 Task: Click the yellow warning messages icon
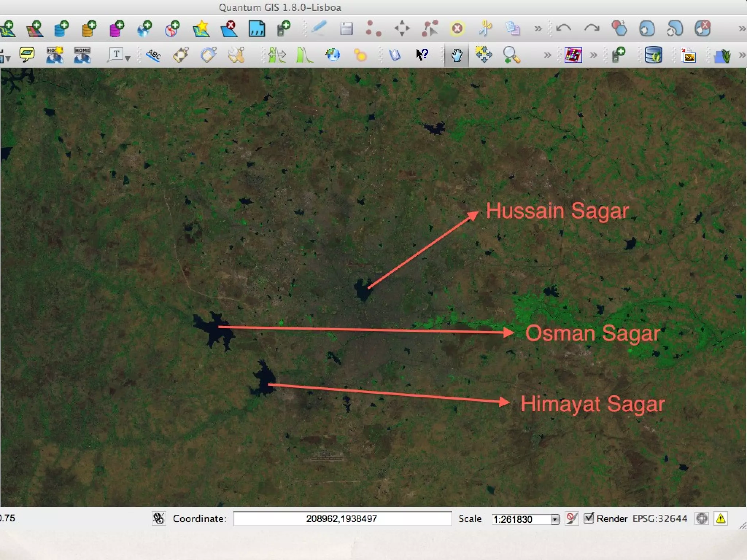pos(721,518)
